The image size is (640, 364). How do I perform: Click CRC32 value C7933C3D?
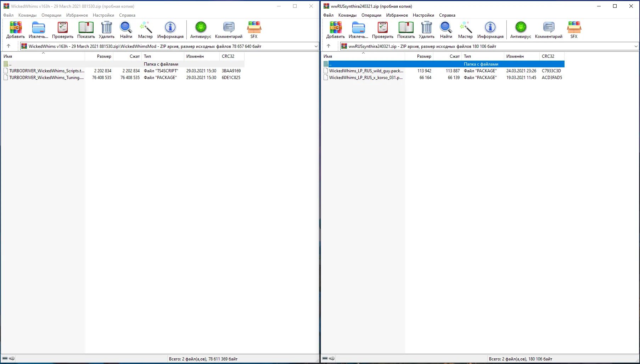click(551, 71)
